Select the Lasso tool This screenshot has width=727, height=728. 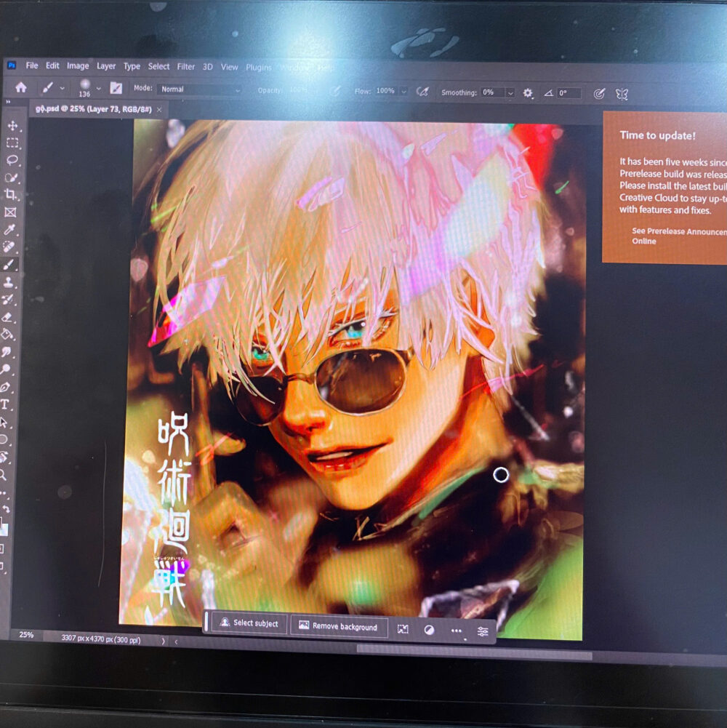coord(12,160)
